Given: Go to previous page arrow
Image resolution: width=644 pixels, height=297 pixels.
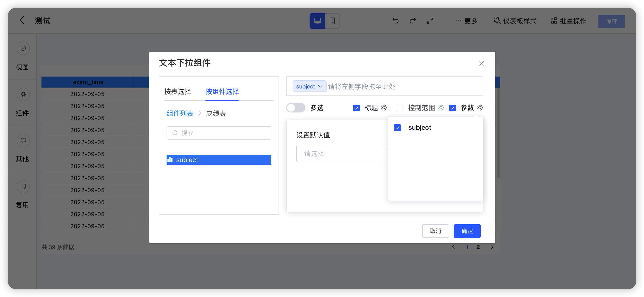Looking at the screenshot, I should pos(453,247).
